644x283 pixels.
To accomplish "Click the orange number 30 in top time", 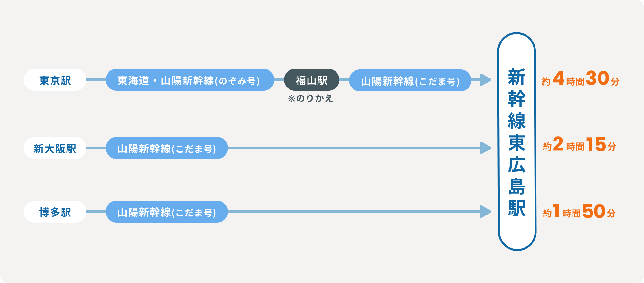I will [598, 78].
